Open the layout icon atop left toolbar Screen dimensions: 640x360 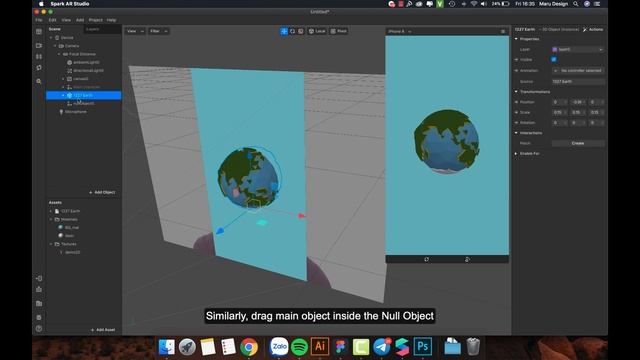(x=39, y=31)
